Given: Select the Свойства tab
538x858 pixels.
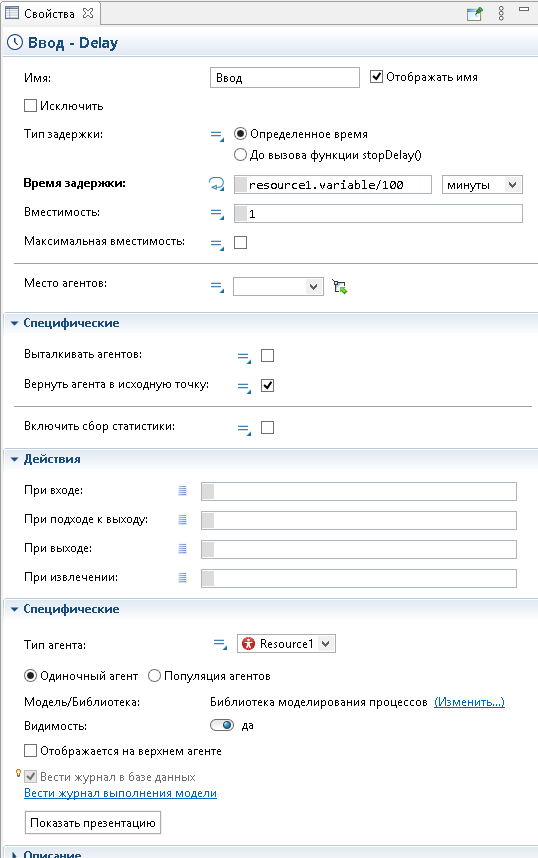Looking at the screenshot, I should 49,14.
